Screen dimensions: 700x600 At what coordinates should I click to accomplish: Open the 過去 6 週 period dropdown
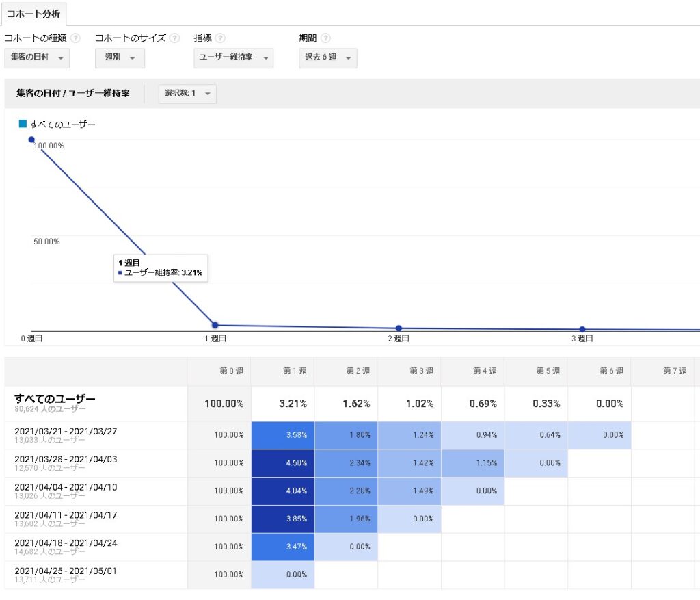(327, 58)
